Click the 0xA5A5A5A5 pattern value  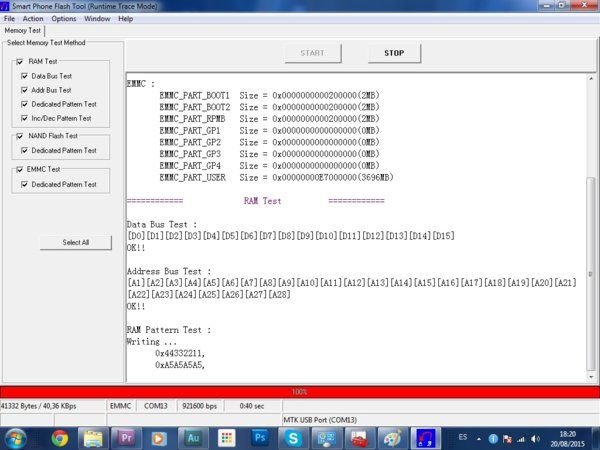point(180,365)
